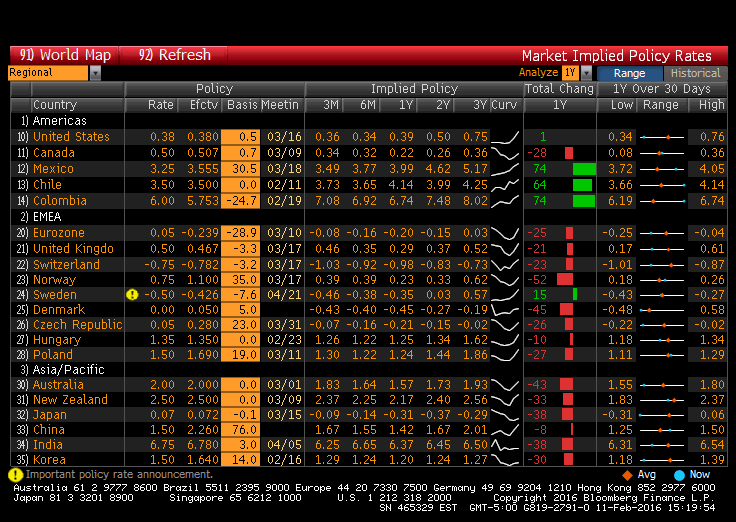This screenshot has width=736, height=522.
Task: Click Denmark's 0.58 high value
Action: coord(712,310)
